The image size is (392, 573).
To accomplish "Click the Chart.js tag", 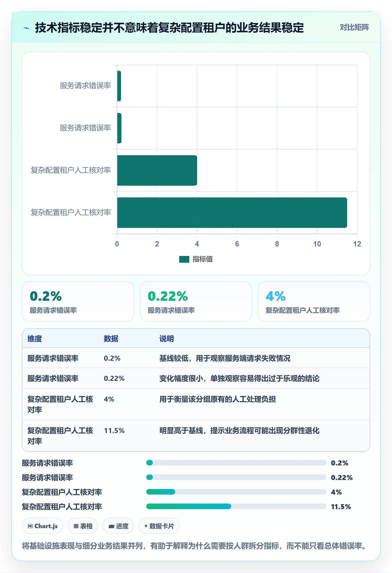I will 43,526.
